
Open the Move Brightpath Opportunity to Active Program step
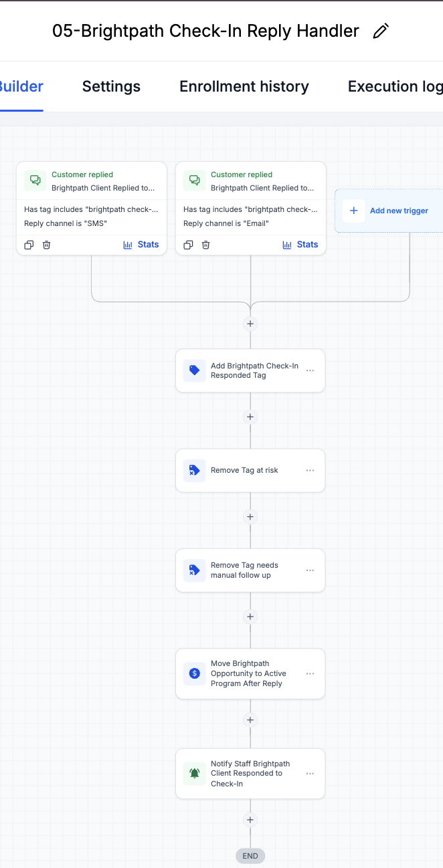pyautogui.click(x=250, y=673)
